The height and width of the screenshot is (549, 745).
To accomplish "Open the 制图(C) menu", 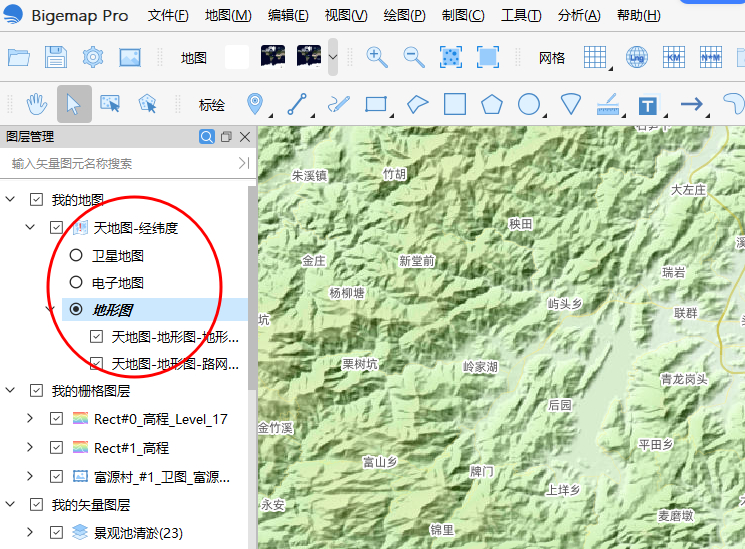I will tap(463, 15).
